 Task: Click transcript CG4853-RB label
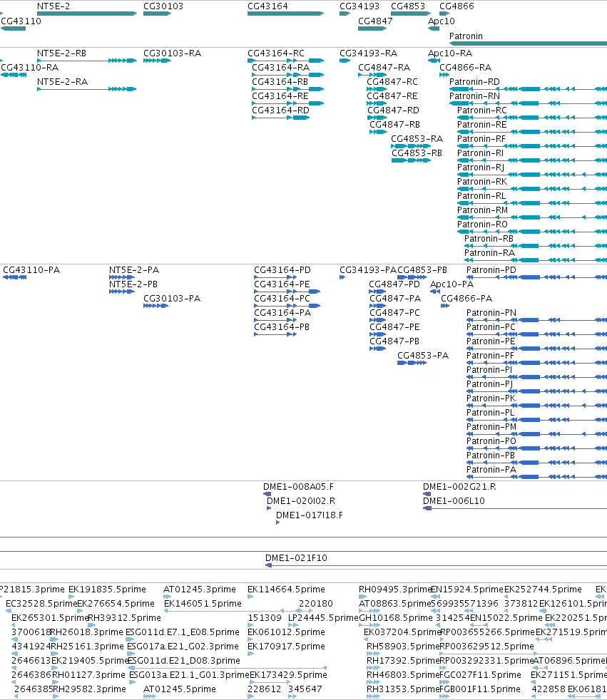417,153
